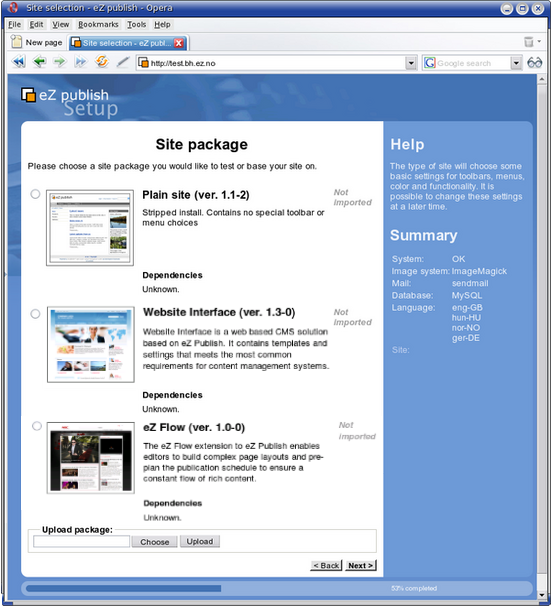551x607 pixels.
Task: Click the 'Website Interface (ver. 1.3-0)' heading
Action: (219, 312)
